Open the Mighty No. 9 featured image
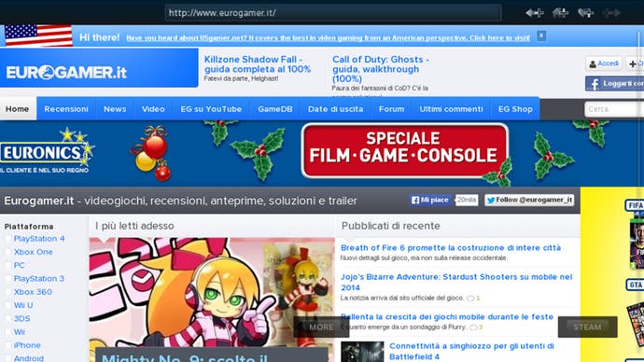This screenshot has height=362, width=644. [x=212, y=299]
